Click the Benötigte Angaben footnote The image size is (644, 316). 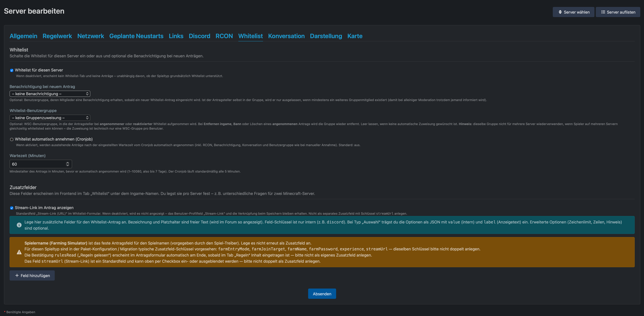pyautogui.click(x=21, y=312)
